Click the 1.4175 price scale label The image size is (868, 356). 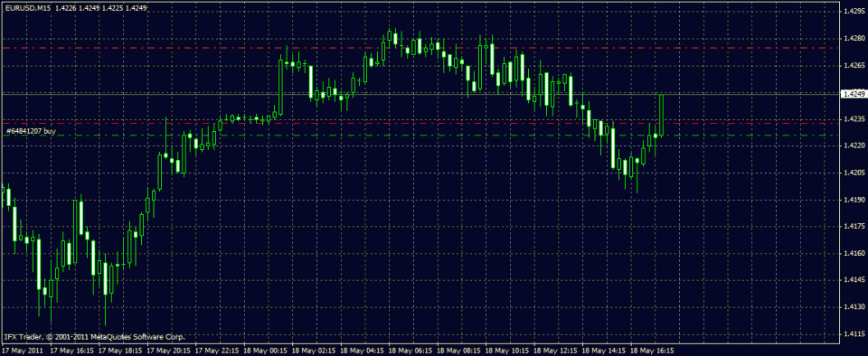[x=854, y=227]
